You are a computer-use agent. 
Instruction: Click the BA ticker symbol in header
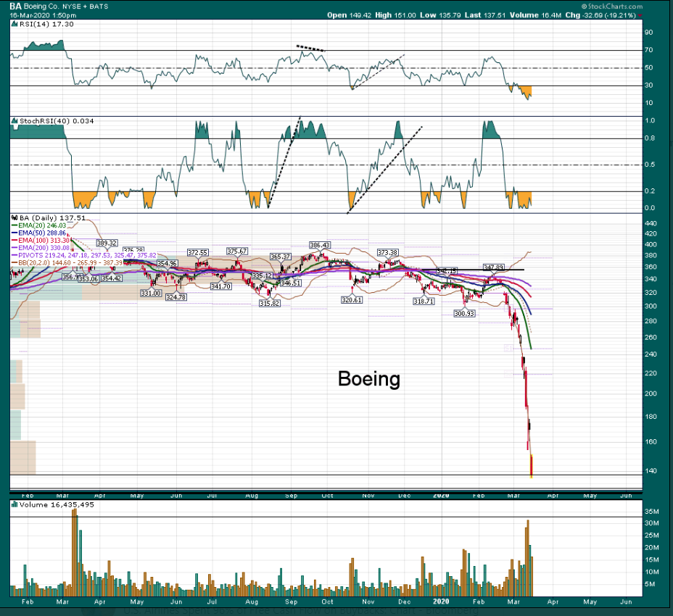pyautogui.click(x=15, y=5)
